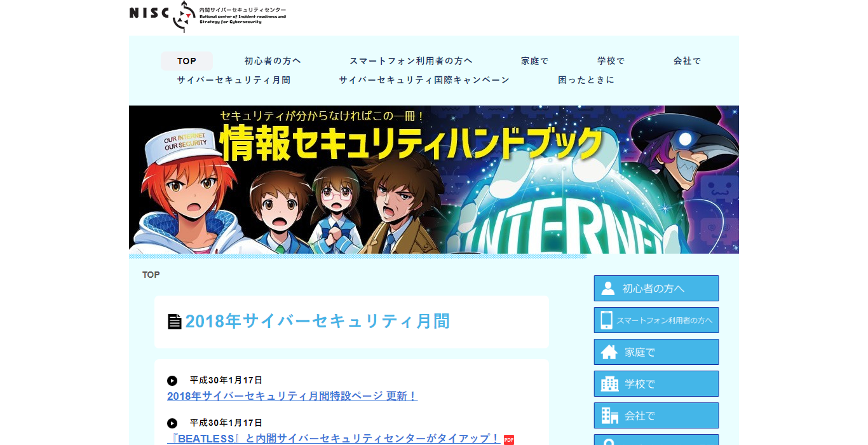
Task: Click the 家庭で sidebar button
Action: (656, 352)
